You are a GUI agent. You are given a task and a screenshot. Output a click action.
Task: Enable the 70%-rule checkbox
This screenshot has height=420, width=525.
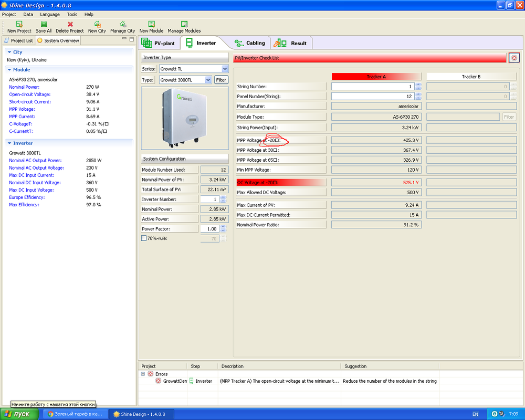(144, 238)
